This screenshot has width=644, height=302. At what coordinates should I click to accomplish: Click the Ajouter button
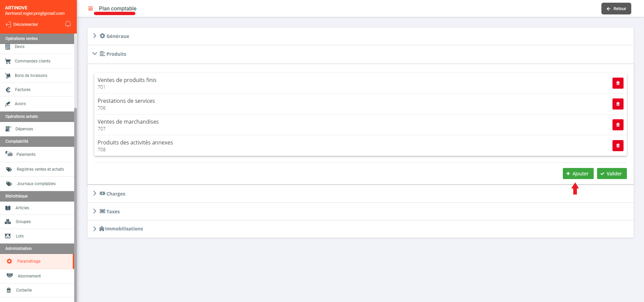[578, 174]
